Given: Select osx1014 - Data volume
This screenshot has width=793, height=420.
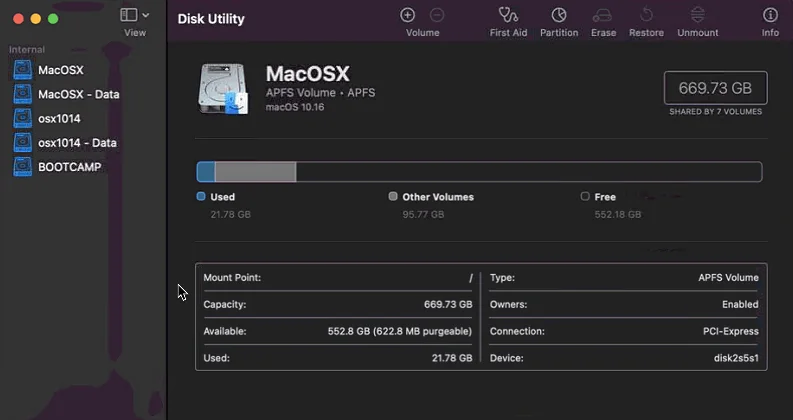Looking at the screenshot, I should [x=77, y=143].
